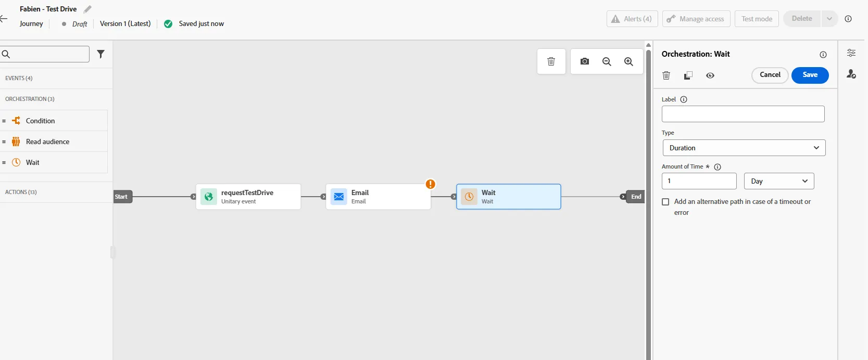Open the Type dropdown set to Duration
Viewport: 868px width, 360px height.
744,148
